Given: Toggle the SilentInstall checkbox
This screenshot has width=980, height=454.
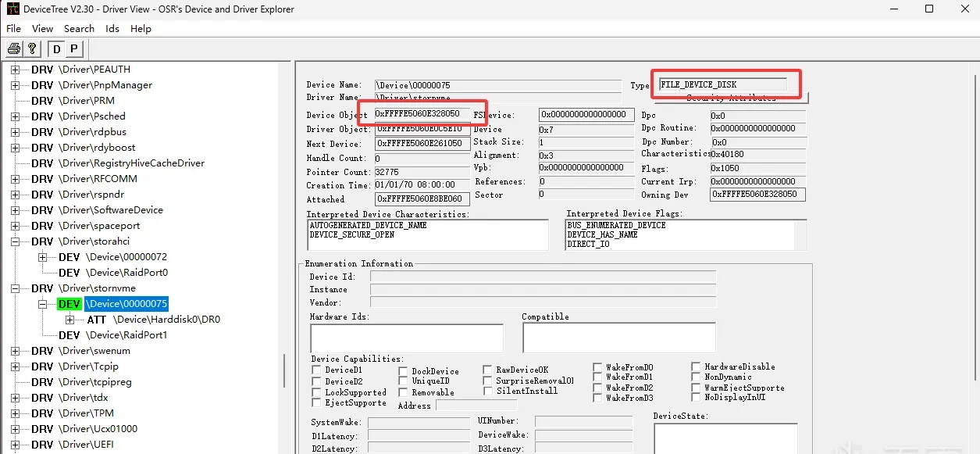Looking at the screenshot, I should point(488,391).
